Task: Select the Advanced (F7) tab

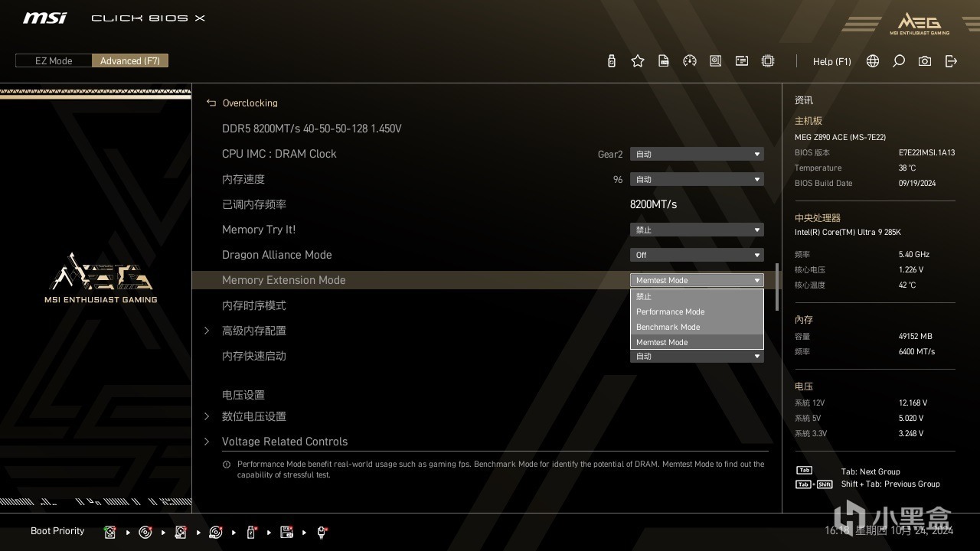Action: coord(130,60)
